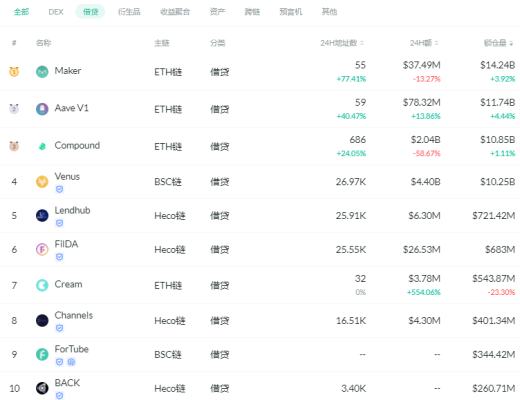Image resolution: width=520 pixels, height=400 pixels.
Task: Sort by the 24H address count column
Action: (342, 43)
